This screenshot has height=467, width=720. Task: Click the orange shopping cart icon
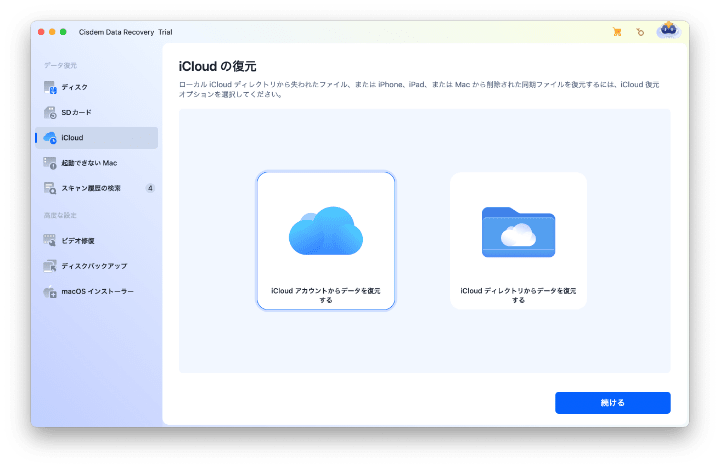coord(617,32)
